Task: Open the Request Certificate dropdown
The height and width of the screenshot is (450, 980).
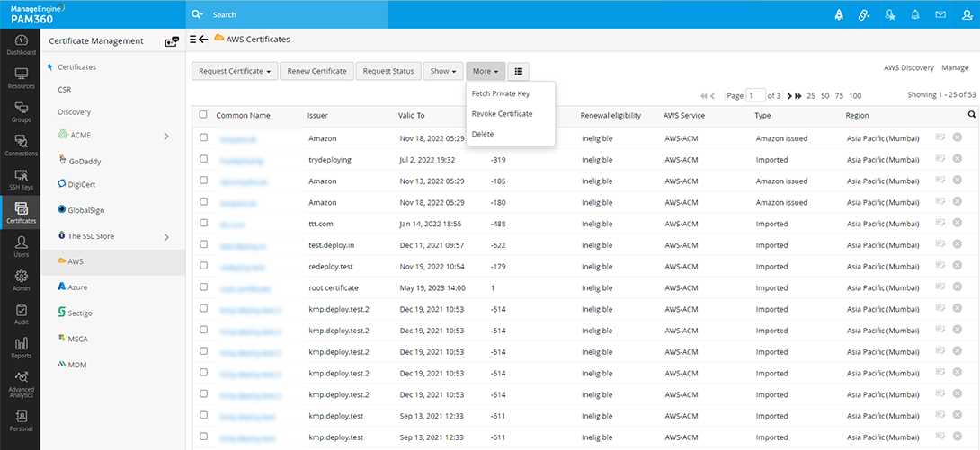Action: click(x=235, y=71)
